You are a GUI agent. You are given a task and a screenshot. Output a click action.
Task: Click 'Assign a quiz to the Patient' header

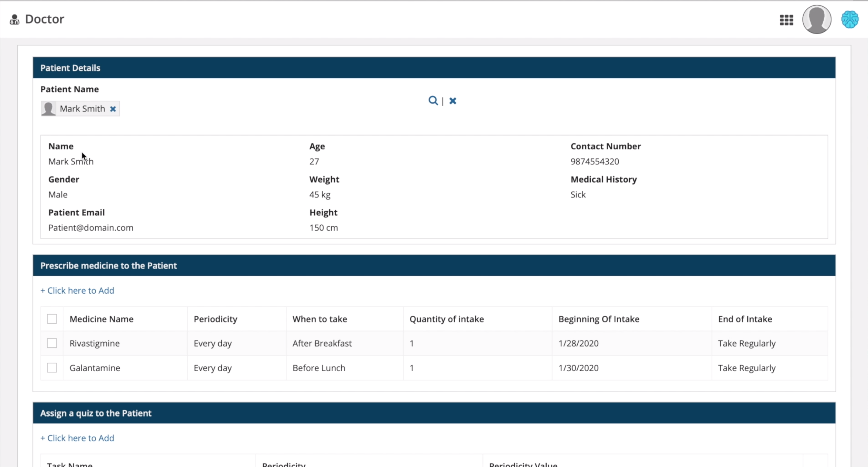click(x=96, y=413)
